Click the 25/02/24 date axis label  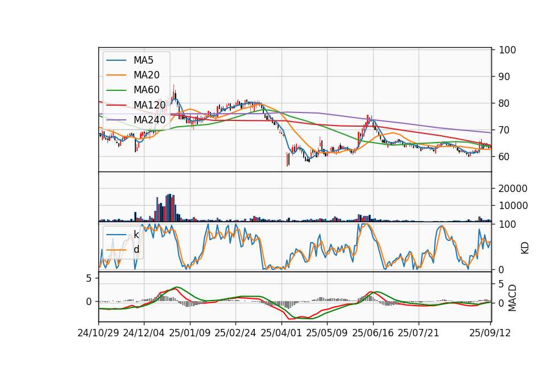(x=235, y=333)
